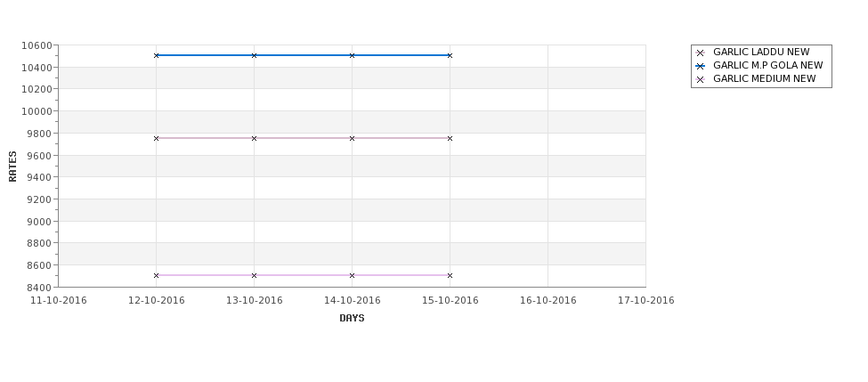Select the 8500 rate point on 12-10-2016
The width and height of the screenshot is (868, 382).
coord(156,275)
